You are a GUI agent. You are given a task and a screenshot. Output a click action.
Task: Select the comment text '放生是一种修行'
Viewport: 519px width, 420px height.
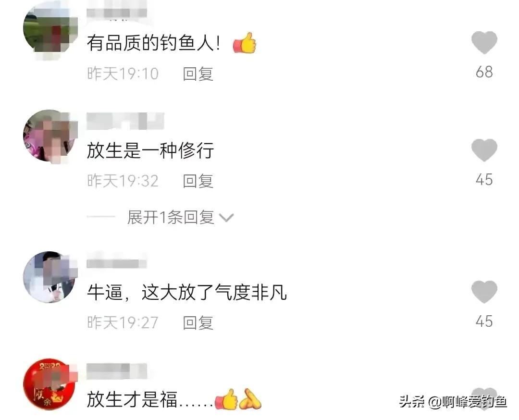point(150,150)
